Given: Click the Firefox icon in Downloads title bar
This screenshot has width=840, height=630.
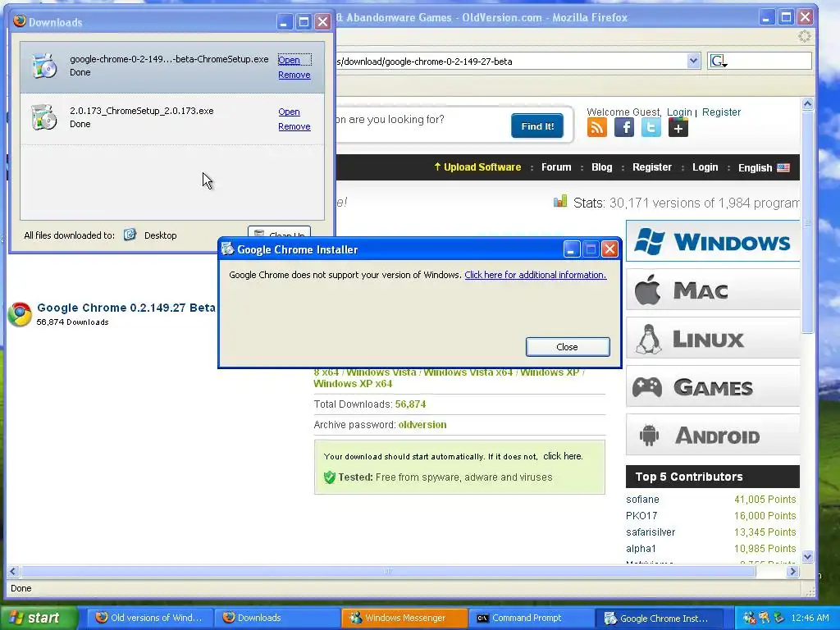Looking at the screenshot, I should pos(20,21).
